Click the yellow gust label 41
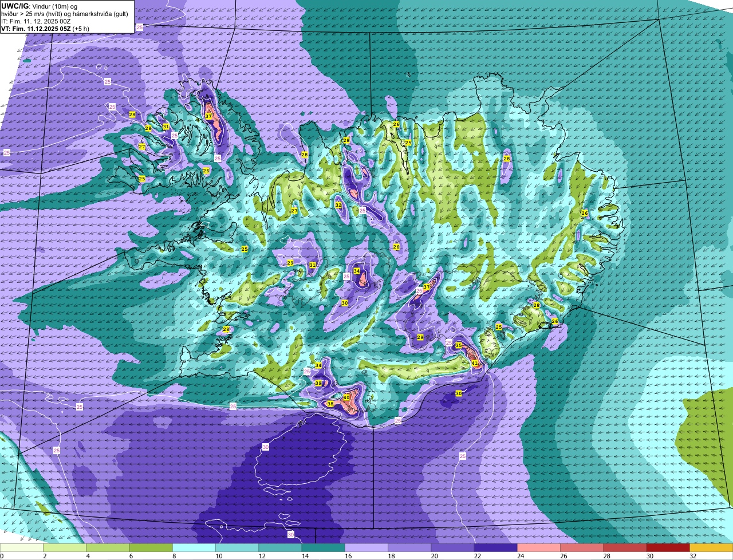The height and width of the screenshot is (560, 733). coord(475,363)
